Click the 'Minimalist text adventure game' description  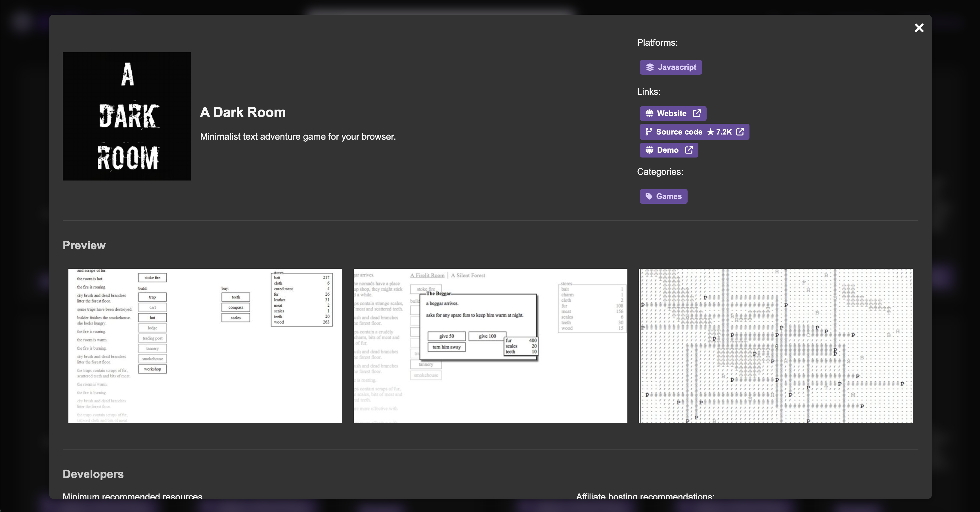click(298, 137)
